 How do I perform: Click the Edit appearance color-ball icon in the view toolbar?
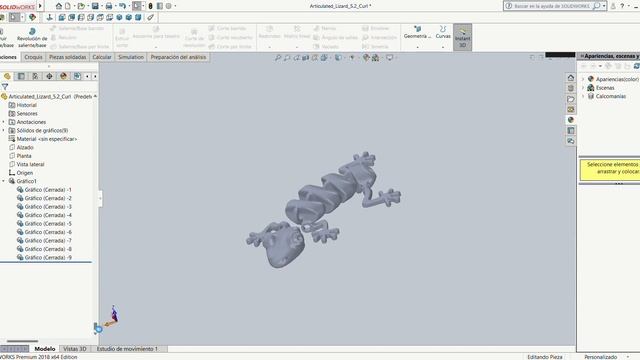coord(366,58)
